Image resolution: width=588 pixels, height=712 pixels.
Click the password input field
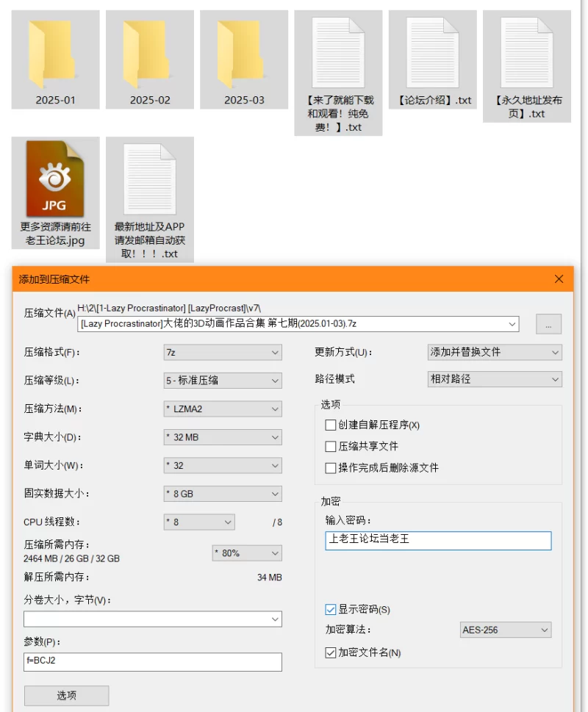[438, 541]
